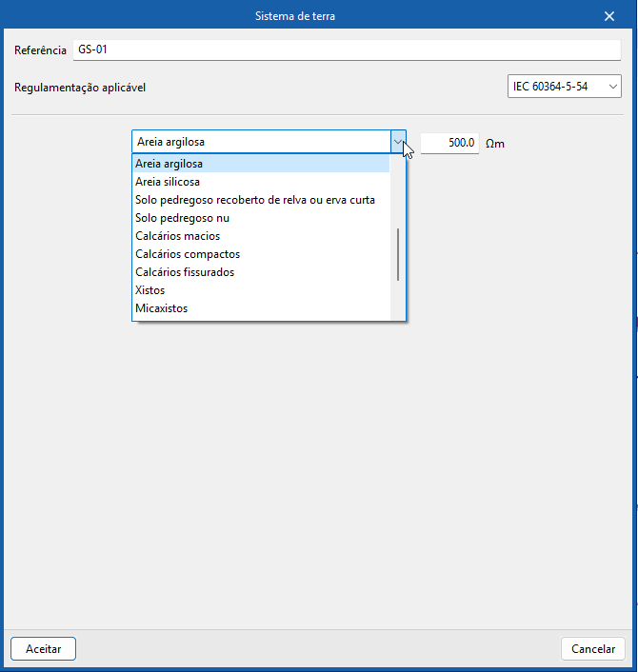The image size is (638, 672).
Task: Close the Sistema de terra dialog
Action: point(609,16)
